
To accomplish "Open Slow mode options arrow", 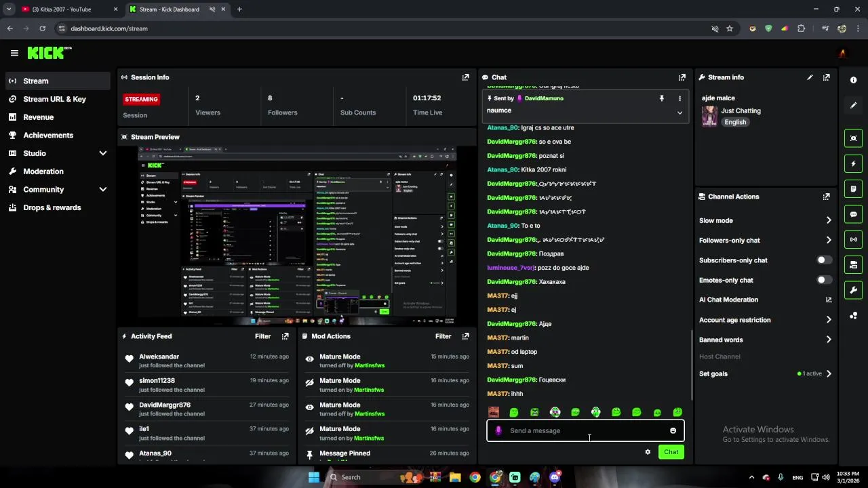I will coord(829,220).
